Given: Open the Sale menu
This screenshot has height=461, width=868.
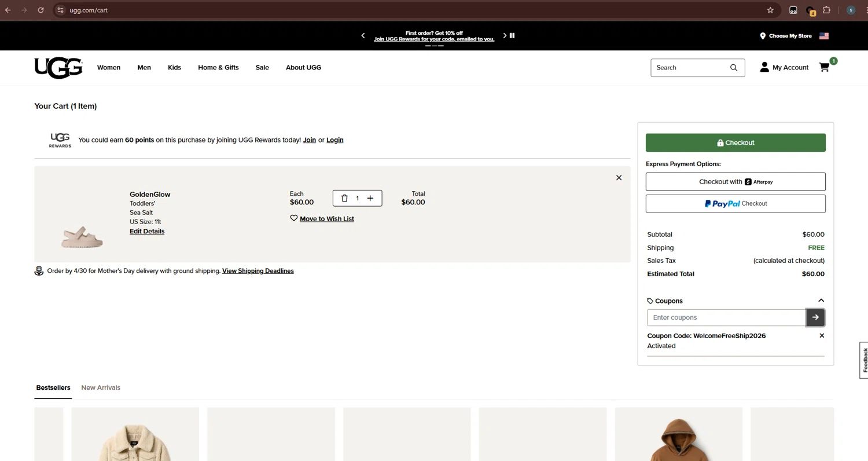Looking at the screenshot, I should (262, 68).
